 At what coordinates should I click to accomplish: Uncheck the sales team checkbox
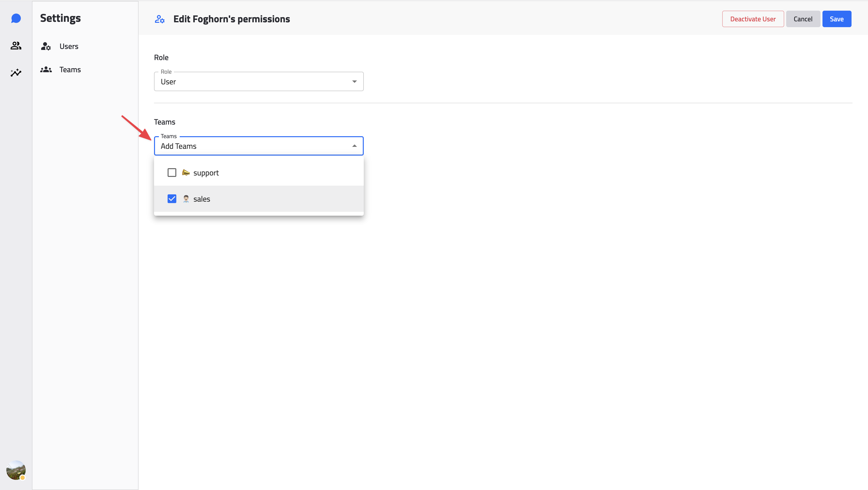[172, 199]
